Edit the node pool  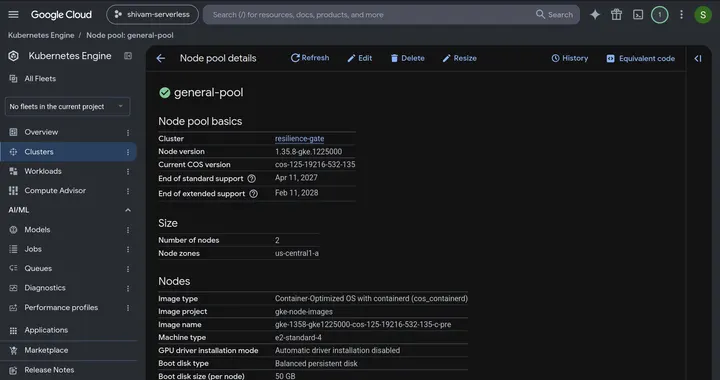[x=360, y=58]
